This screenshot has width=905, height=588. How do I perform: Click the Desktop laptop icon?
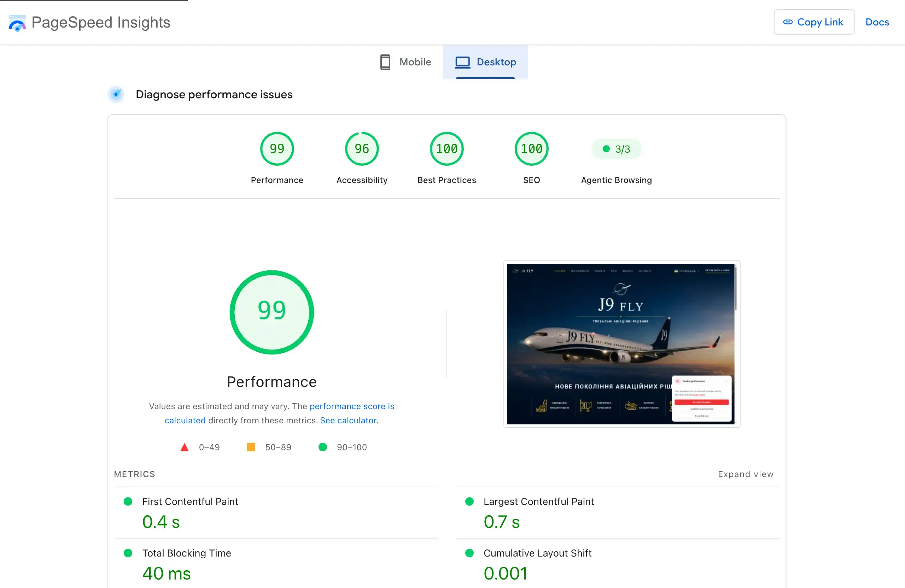[x=462, y=62]
